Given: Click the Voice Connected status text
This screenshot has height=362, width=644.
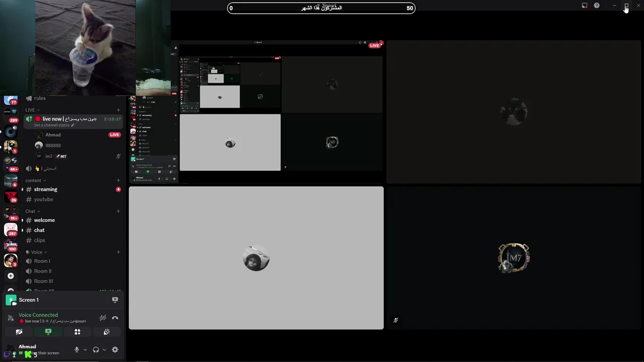Looking at the screenshot, I should pos(38,315).
